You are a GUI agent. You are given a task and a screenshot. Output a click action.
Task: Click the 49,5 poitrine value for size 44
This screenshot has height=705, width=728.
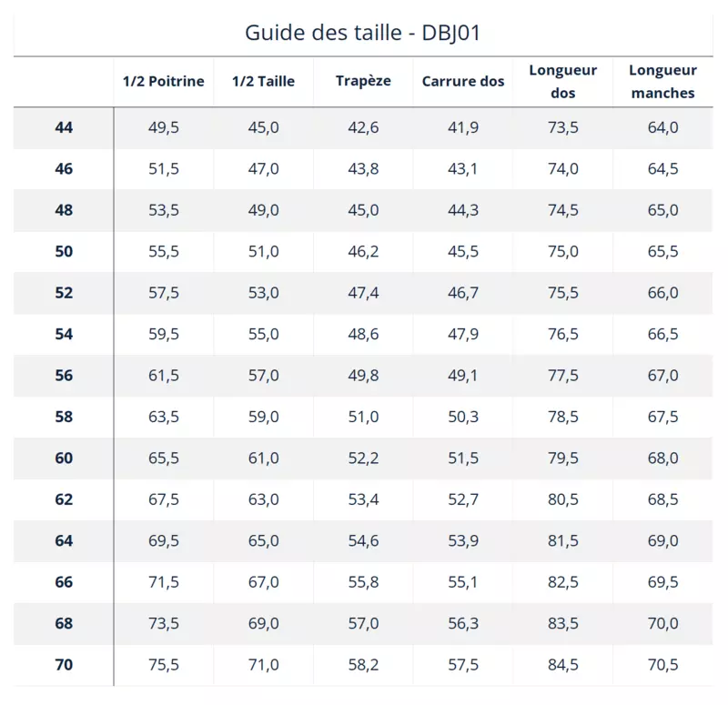[164, 127]
